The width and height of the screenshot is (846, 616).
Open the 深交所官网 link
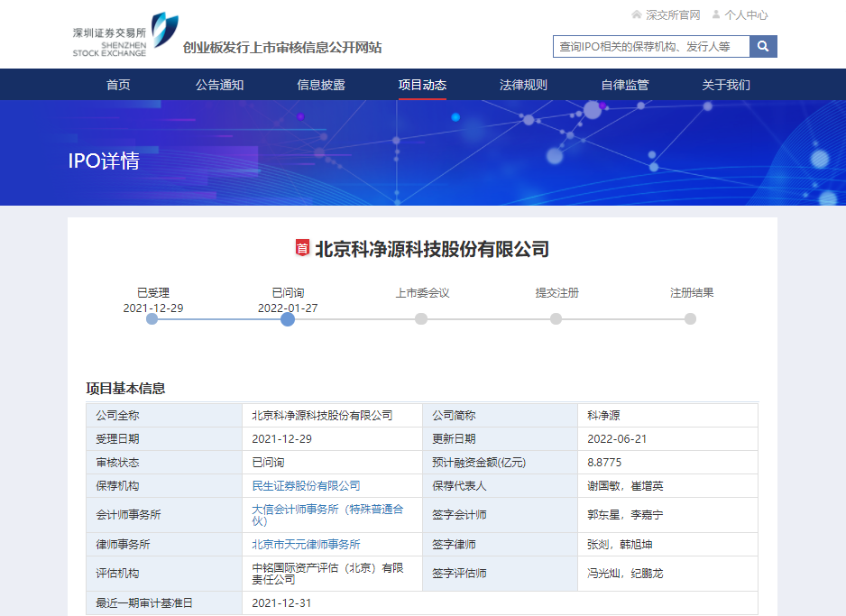click(673, 15)
